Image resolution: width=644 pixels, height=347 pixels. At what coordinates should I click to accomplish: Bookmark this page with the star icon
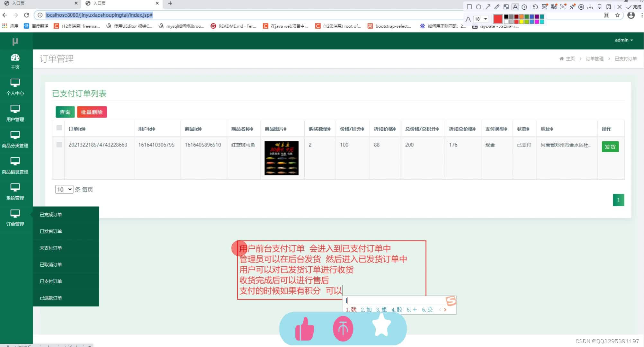coord(617,15)
